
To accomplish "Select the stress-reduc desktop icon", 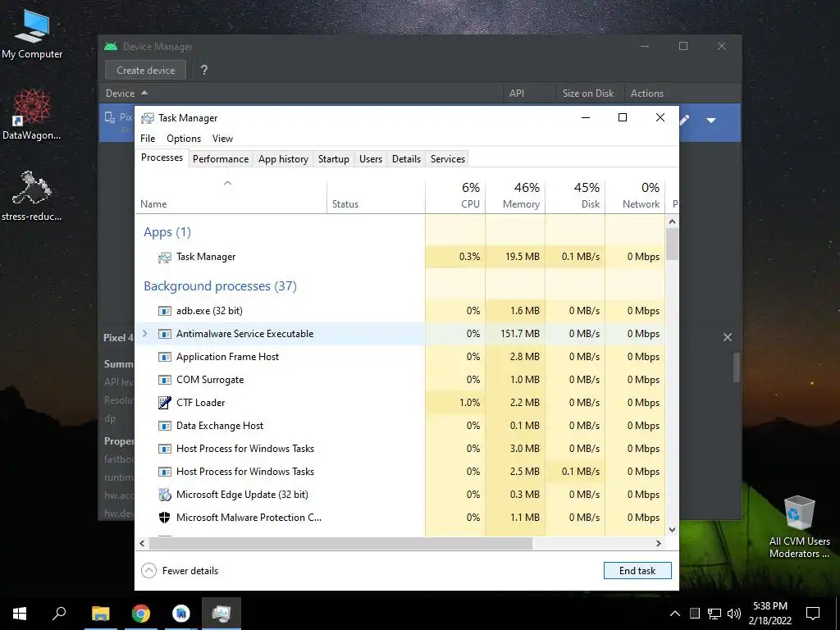I will (32, 196).
